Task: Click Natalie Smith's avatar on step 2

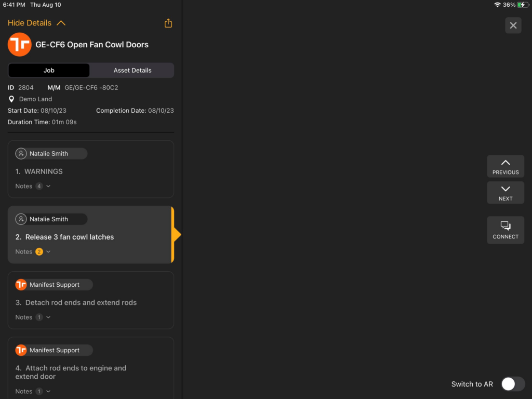Action: tap(21, 219)
